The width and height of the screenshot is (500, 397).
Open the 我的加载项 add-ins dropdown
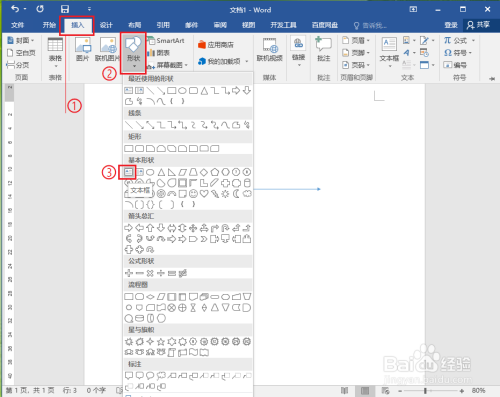tap(247, 61)
